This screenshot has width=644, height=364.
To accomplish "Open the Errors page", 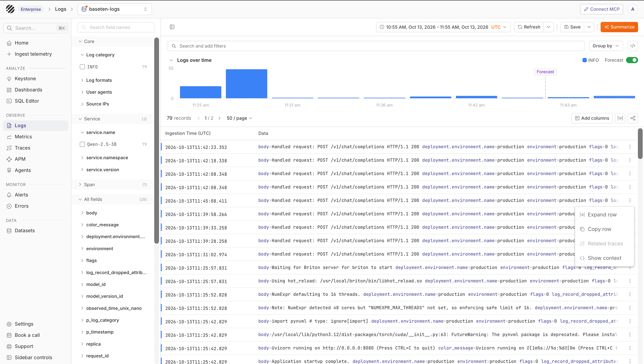I will (21, 206).
